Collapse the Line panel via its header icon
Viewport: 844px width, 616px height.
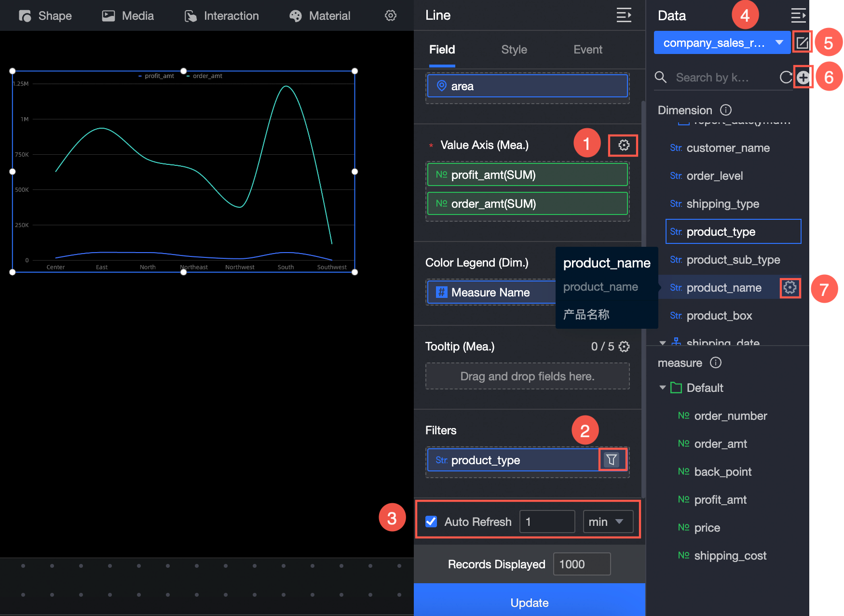[x=624, y=15]
